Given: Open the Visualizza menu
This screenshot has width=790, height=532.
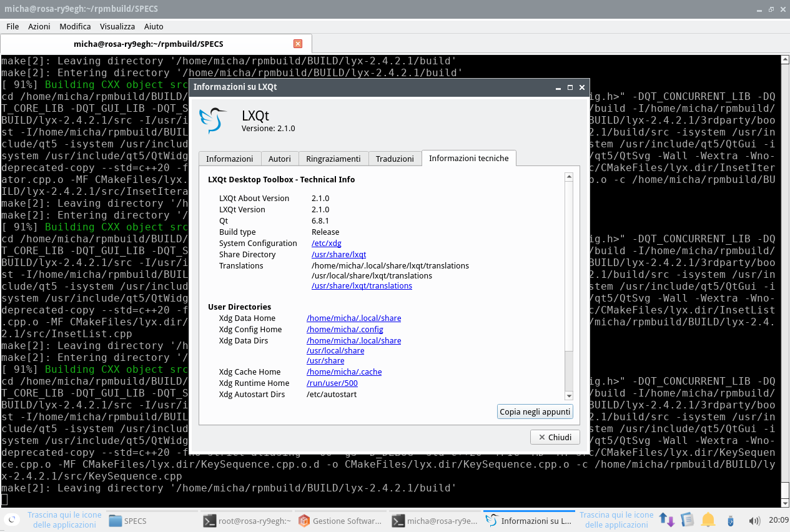Looking at the screenshot, I should click(x=117, y=26).
